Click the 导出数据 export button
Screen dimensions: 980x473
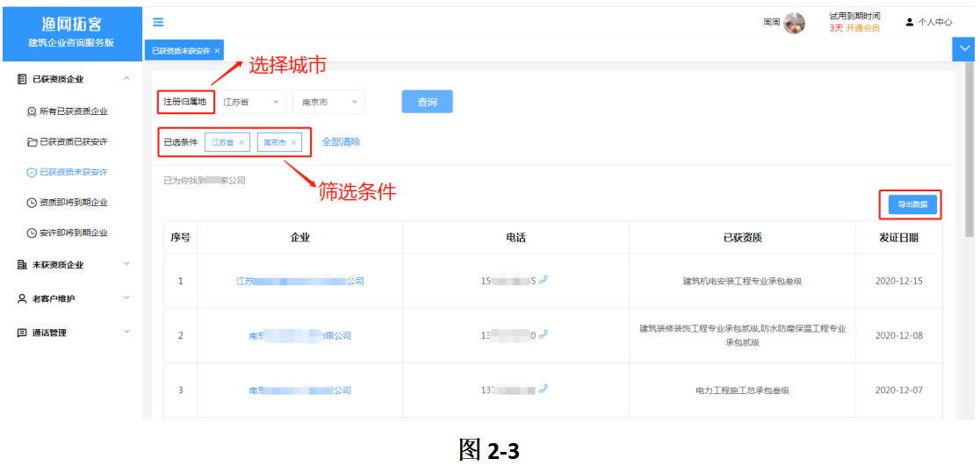coord(912,204)
